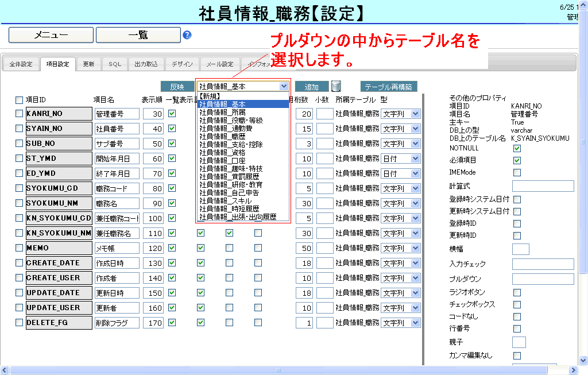Click the blue help question mark icon
This screenshot has height=375, width=588.
187,35
